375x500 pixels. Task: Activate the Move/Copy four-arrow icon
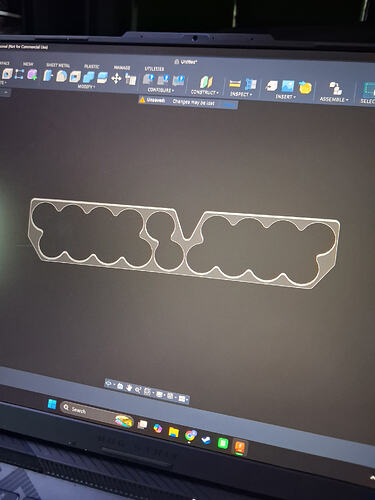point(116,79)
